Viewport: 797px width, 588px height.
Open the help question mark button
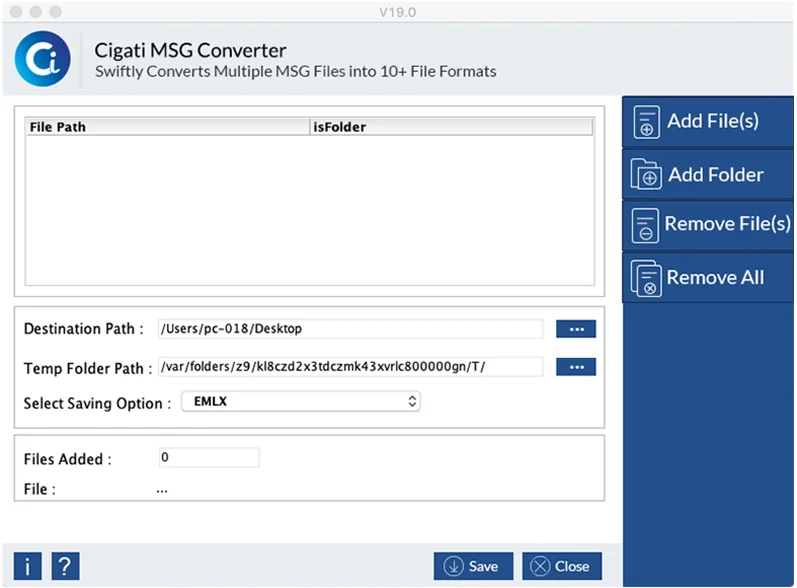[66, 566]
